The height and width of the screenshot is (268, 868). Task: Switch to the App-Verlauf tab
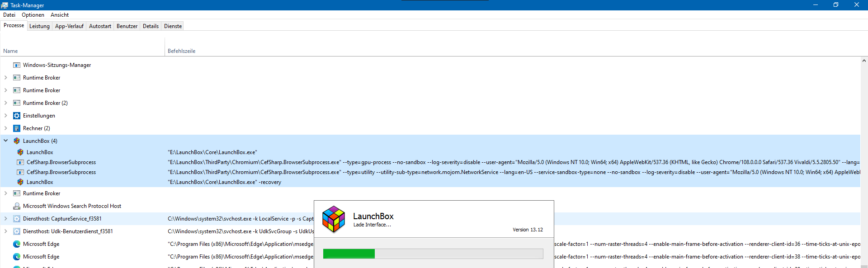click(x=69, y=26)
